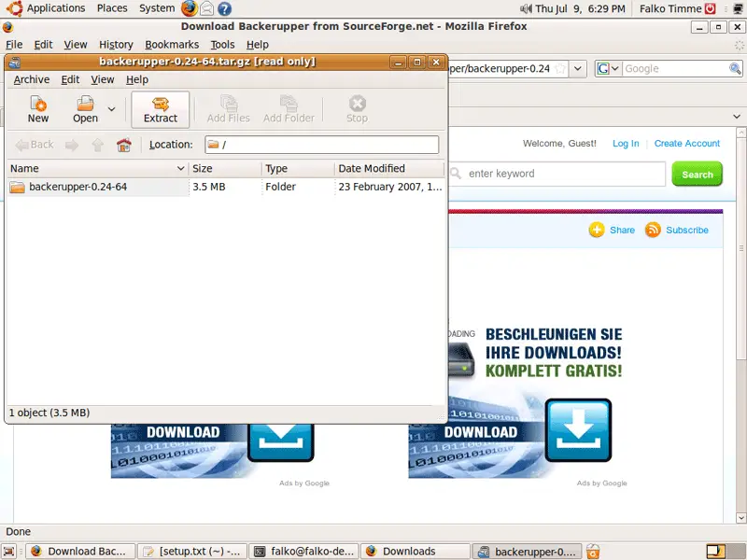
Task: Click the red shutdown power icon
Action: [x=711, y=8]
